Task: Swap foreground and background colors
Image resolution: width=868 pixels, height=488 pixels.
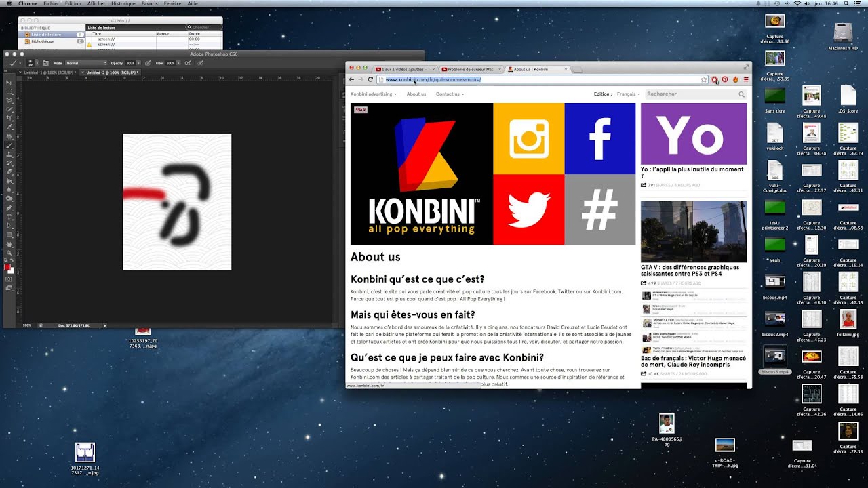Action: tap(12, 259)
